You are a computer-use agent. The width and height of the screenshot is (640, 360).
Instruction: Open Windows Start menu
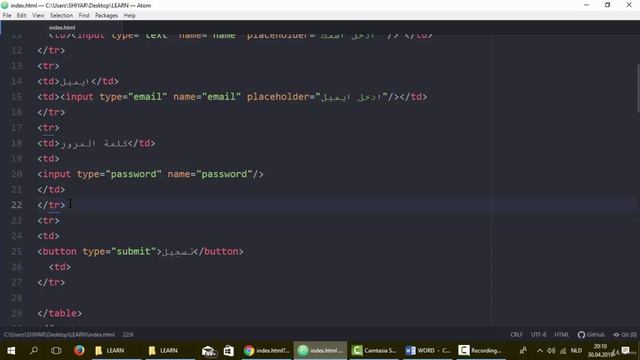(x=11, y=351)
